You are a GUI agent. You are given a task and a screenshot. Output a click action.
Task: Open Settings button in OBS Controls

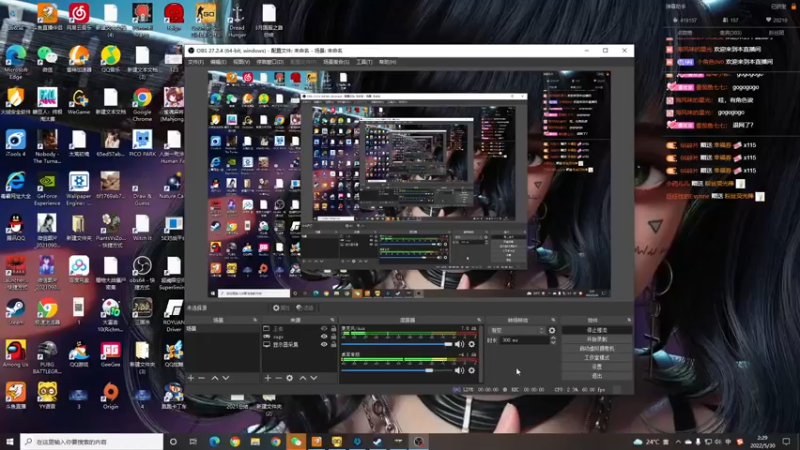point(597,367)
